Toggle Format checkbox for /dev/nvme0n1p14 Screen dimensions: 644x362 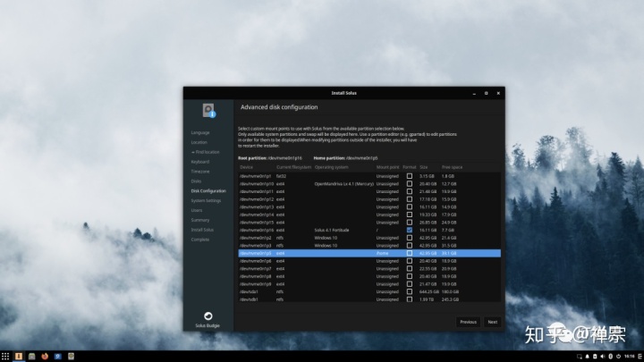410,215
